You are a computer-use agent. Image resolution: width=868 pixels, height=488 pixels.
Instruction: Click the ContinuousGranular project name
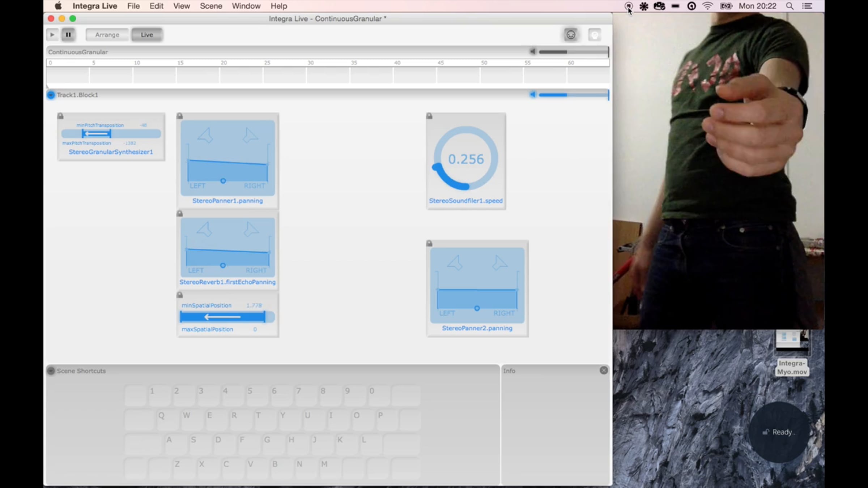point(78,52)
